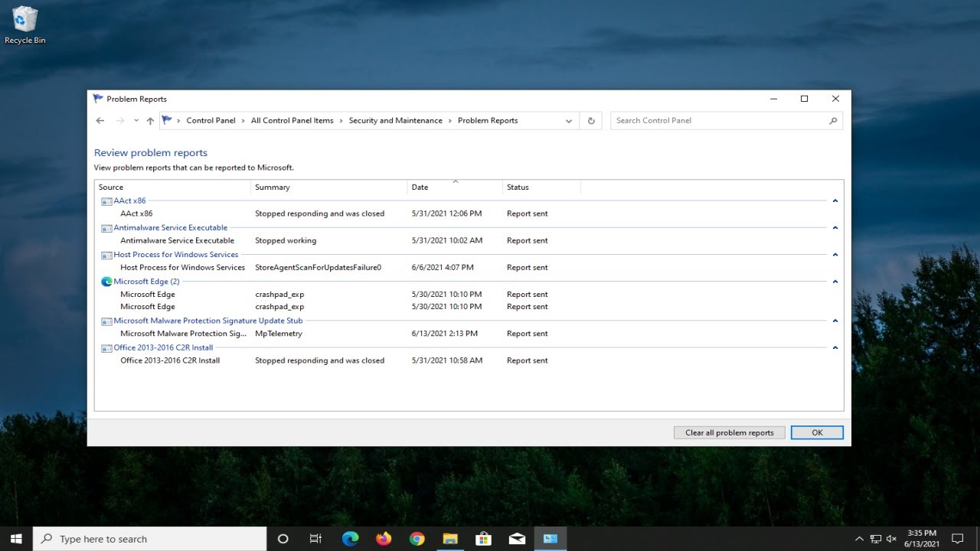980x551 pixels.
Task: Open the Recycle Bin desktop icon
Action: tap(25, 26)
